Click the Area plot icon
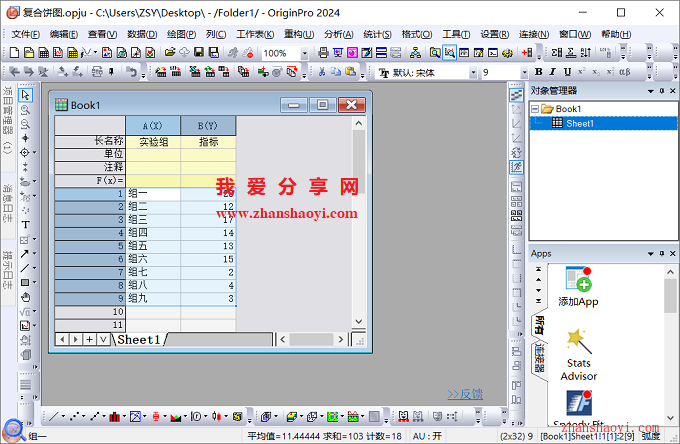 176,417
